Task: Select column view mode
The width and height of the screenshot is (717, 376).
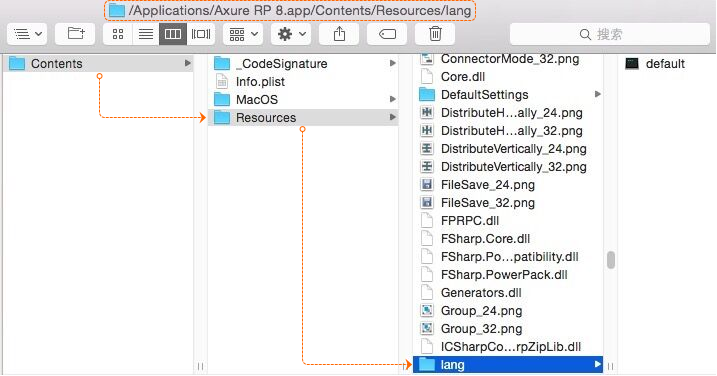Action: (173, 34)
